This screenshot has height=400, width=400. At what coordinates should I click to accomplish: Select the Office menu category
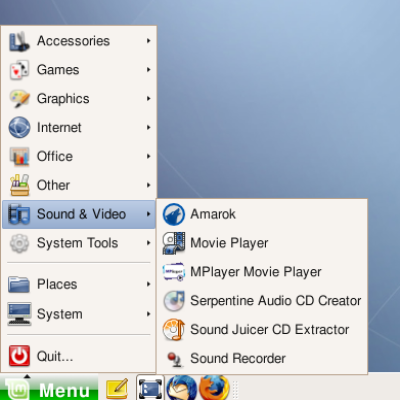[x=79, y=156]
